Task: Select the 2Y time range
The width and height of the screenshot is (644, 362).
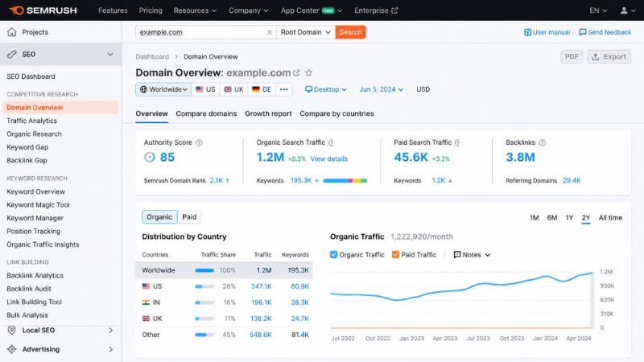Action: point(586,218)
